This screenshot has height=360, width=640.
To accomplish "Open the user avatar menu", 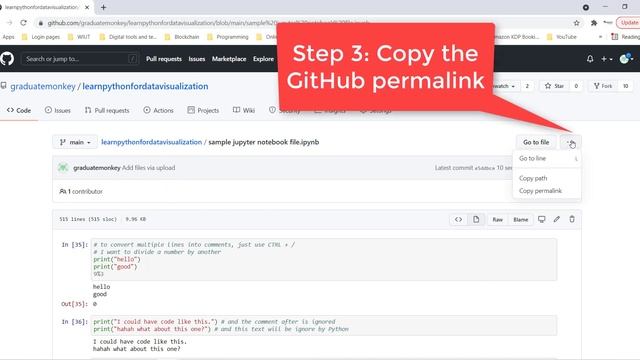I will 626,59.
